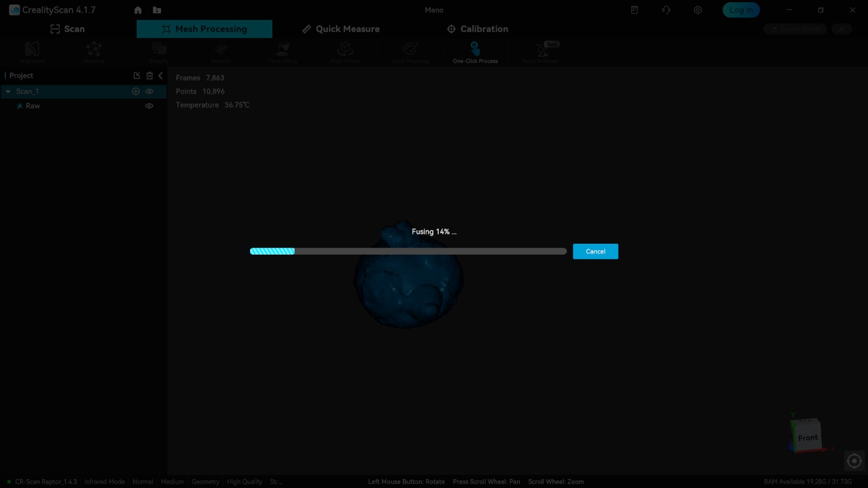Screen dimensions: 868x488
Task: Click the play icon on Scan_1
Action: click(x=136, y=91)
